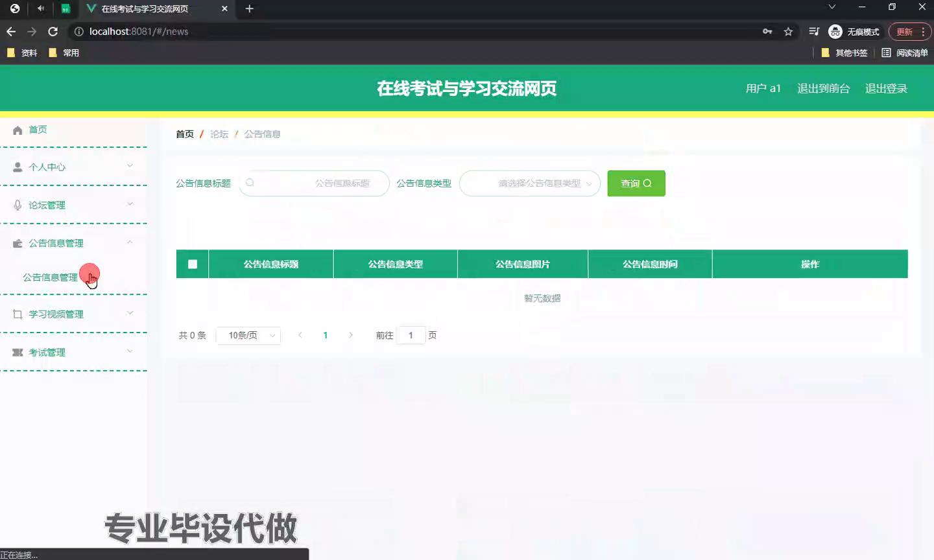Click the crop icon beside 学习视频管理
This screenshot has height=560, width=934.
click(18, 314)
